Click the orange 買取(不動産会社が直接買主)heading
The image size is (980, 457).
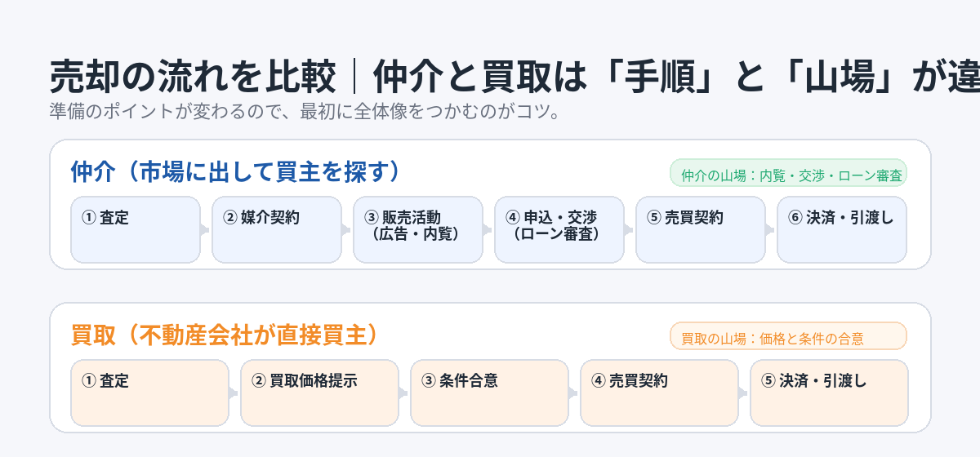click(x=225, y=335)
